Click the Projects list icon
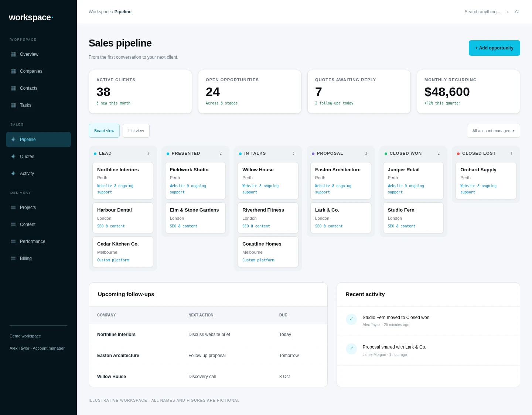Screen dimensions: 532x415 tap(13, 207)
